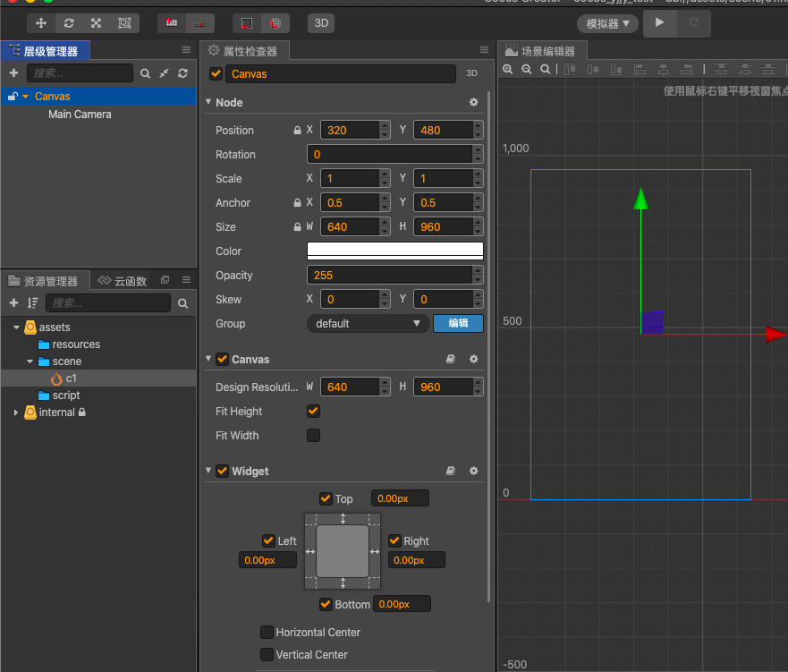Disable the Canvas component checkbox
Viewport: 788px width, 672px height.
click(x=222, y=359)
